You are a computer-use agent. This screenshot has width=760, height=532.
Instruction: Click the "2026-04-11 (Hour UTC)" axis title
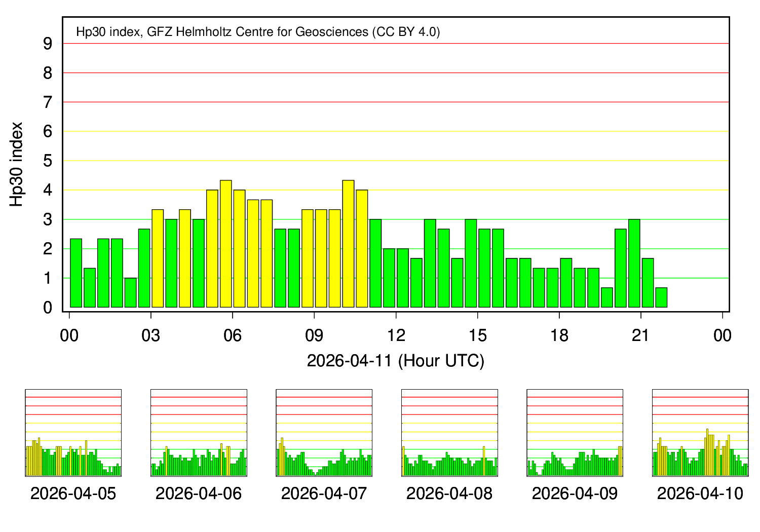click(x=396, y=361)
